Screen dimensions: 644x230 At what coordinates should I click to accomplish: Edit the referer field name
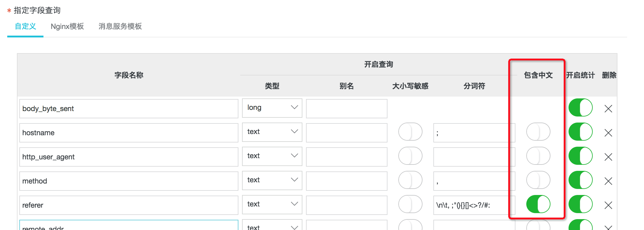tap(129, 205)
